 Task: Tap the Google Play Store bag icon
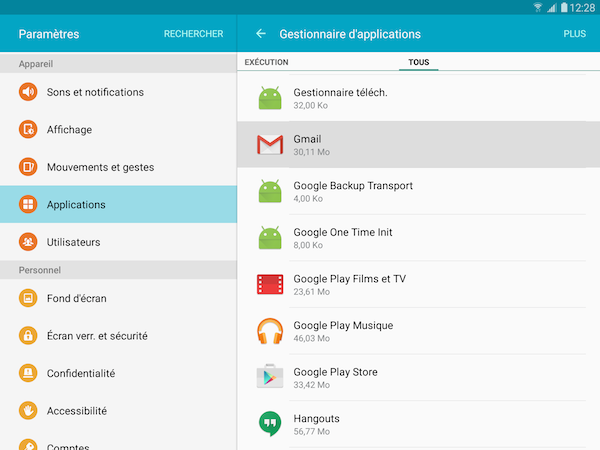point(270,377)
